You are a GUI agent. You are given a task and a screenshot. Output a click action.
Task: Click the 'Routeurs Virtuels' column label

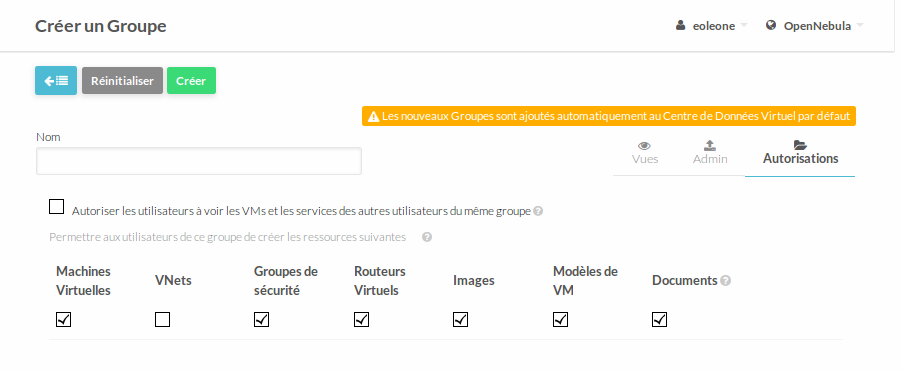point(380,281)
